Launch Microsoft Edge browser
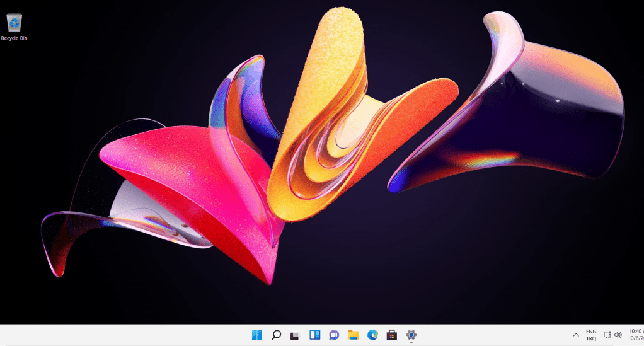 (372, 335)
